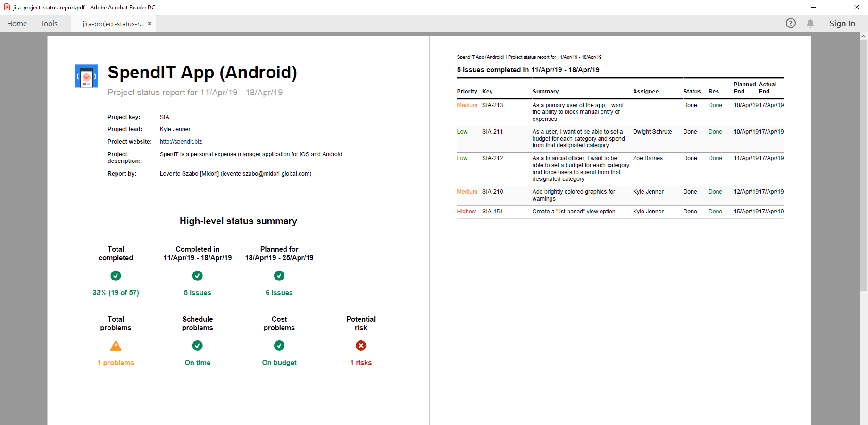Click the red X Potential risk icon

pyautogui.click(x=361, y=346)
